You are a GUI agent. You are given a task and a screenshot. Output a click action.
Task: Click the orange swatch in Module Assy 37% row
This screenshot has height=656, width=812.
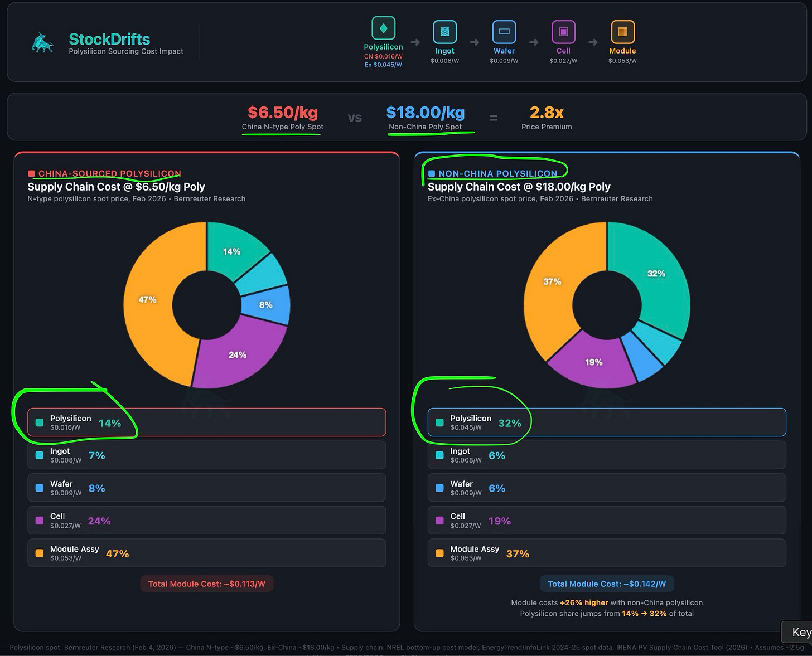(439, 553)
